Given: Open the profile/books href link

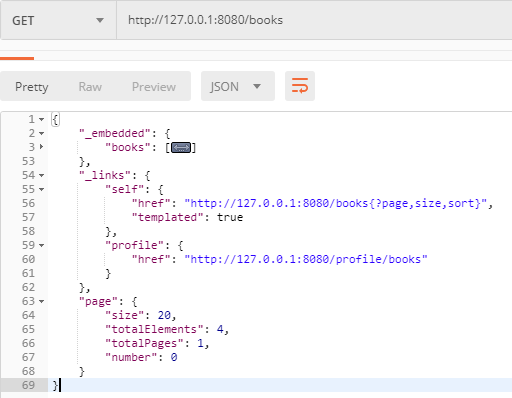Looking at the screenshot, I should 306,259.
